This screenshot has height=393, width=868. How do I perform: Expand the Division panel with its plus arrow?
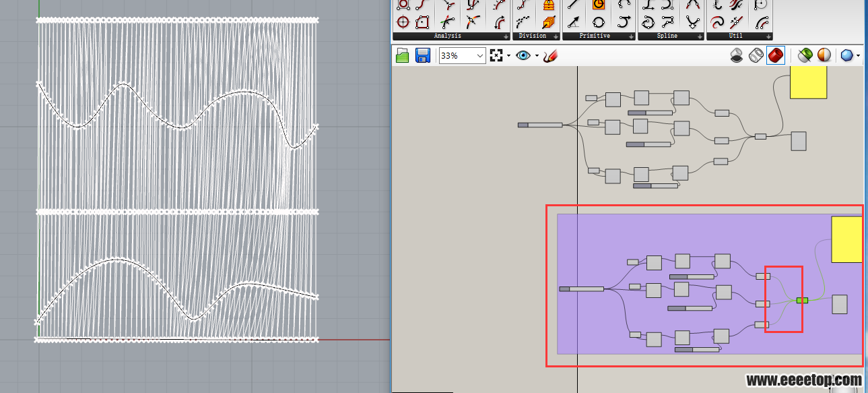[556, 36]
